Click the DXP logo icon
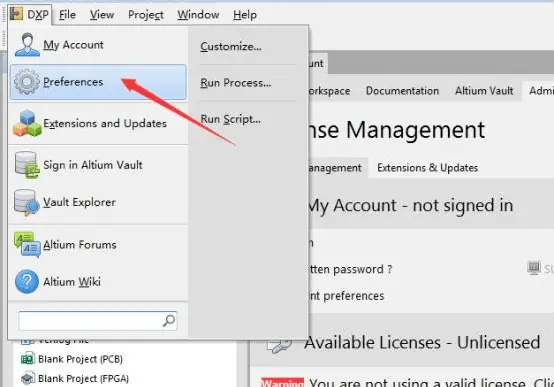This screenshot has height=387, width=554. [x=16, y=14]
